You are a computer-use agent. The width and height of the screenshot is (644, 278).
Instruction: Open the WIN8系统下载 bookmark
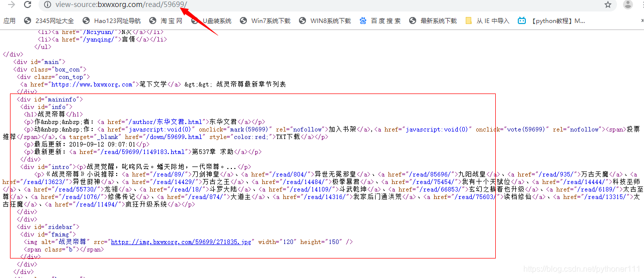coord(325,21)
